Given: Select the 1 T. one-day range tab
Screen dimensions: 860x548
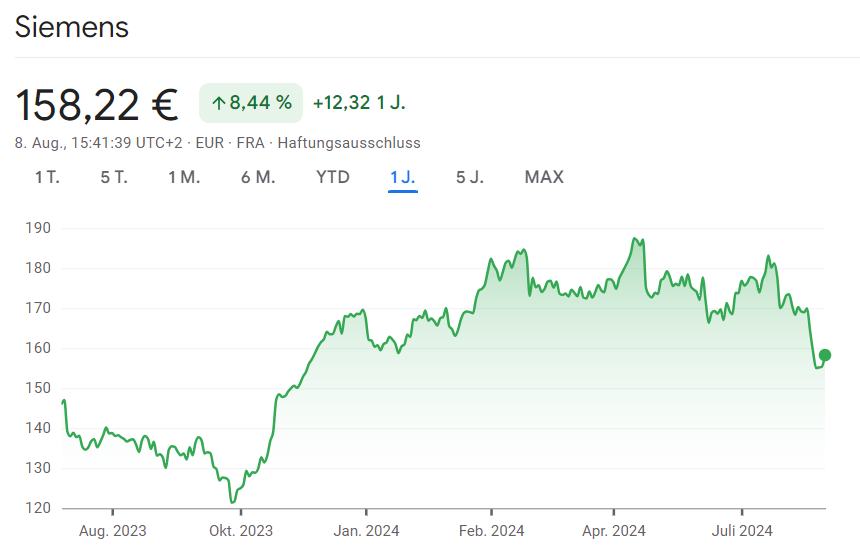Looking at the screenshot, I should coord(47,177).
